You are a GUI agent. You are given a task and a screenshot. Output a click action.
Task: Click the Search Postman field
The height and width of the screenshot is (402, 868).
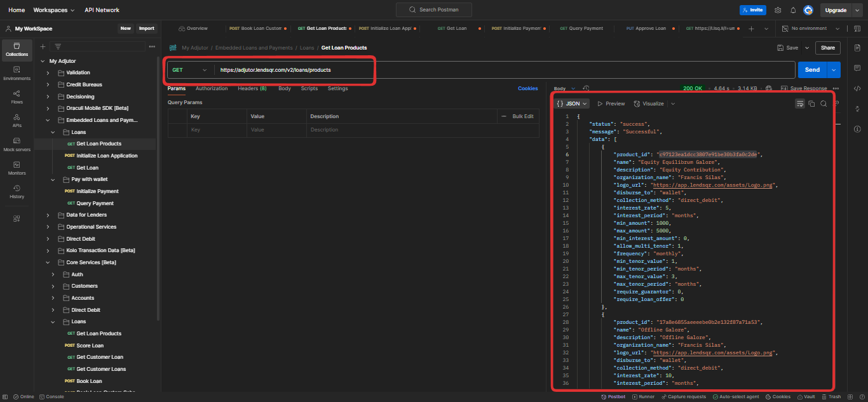435,10
